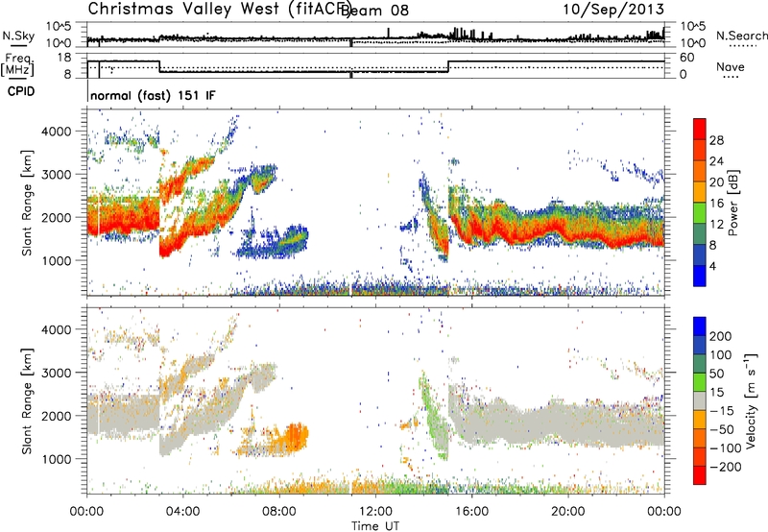The width and height of the screenshot is (768, 532).
Task: Click the "Freq. [MHz]" axis label
Action: (x=17, y=64)
